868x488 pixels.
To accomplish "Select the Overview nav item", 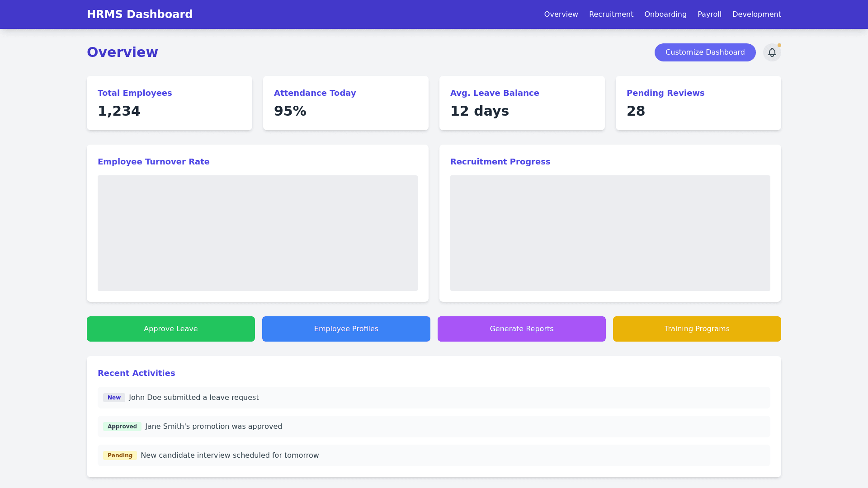I will pos(561,14).
